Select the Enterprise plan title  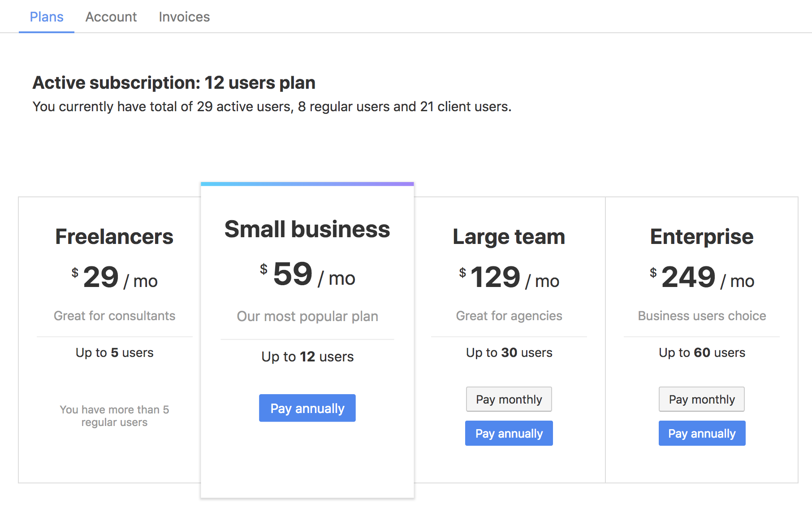[702, 236]
